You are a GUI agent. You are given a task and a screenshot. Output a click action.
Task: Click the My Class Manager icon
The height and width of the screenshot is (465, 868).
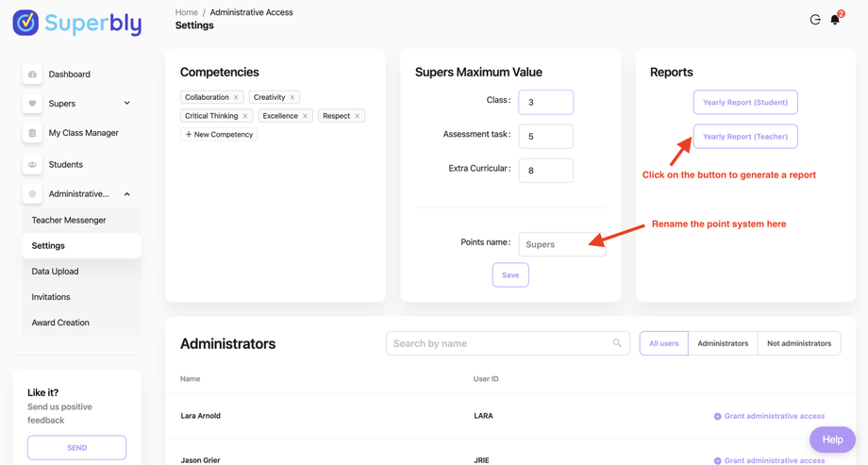32,133
